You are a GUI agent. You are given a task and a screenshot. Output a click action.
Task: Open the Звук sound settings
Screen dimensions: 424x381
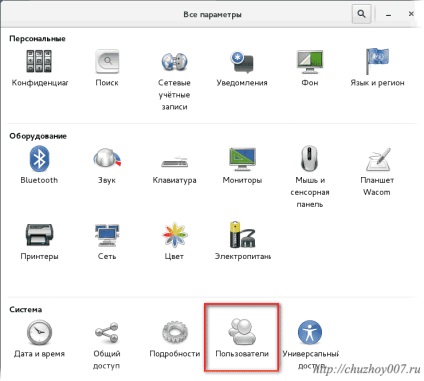107,165
